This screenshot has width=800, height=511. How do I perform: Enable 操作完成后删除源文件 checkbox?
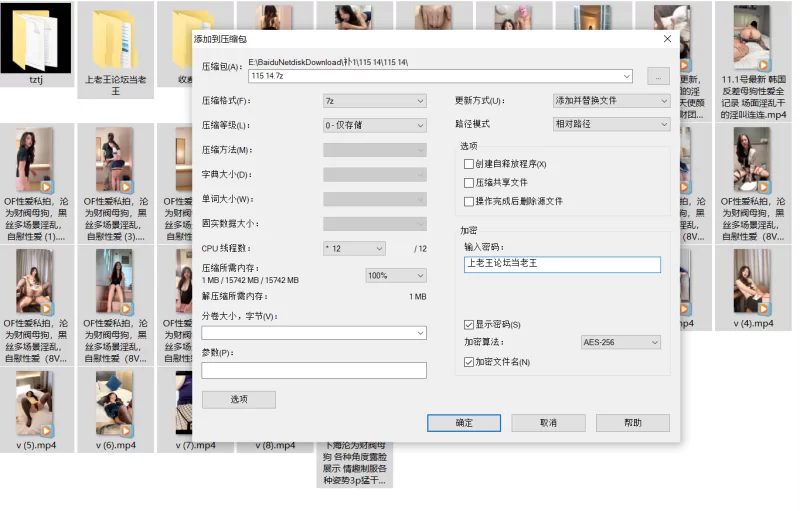[469, 201]
